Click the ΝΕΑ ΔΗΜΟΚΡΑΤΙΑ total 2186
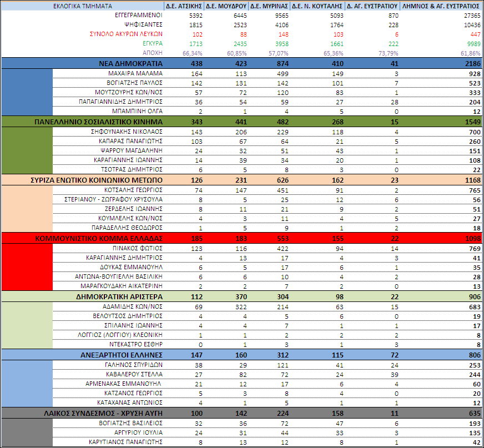484x448 pixels. (x=473, y=64)
